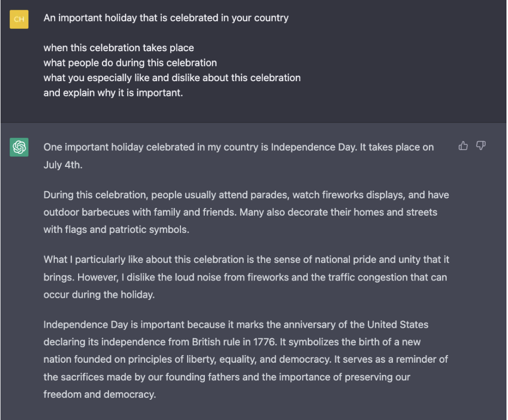Click the line starting 'What I particularly like'
The width and height of the screenshot is (508, 420).
click(x=246, y=260)
